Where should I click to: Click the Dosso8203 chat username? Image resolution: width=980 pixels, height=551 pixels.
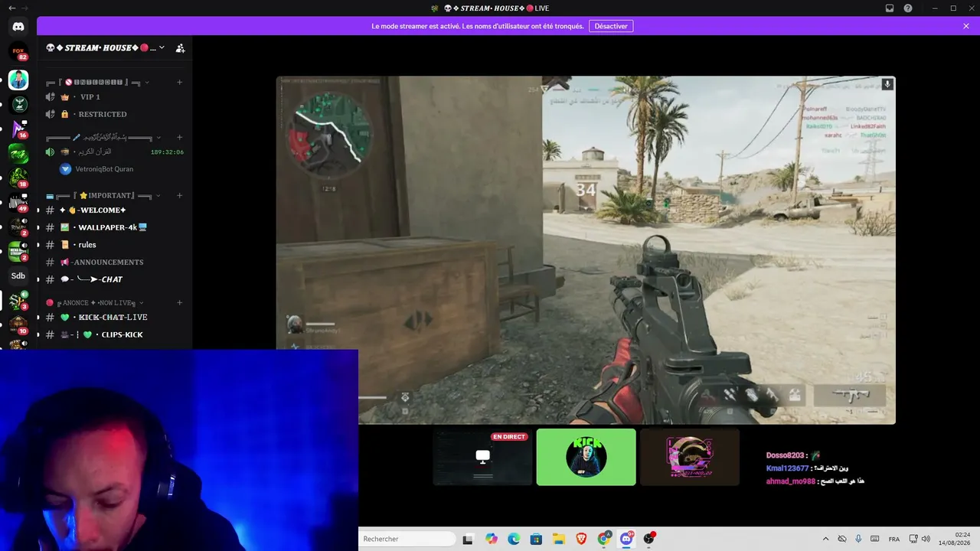pos(785,455)
